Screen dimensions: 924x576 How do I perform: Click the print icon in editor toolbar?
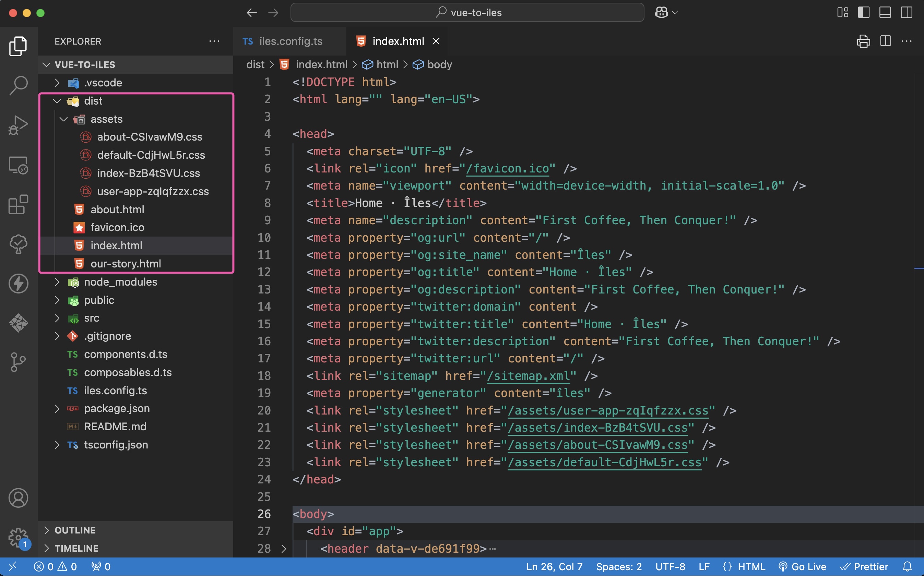tap(863, 41)
